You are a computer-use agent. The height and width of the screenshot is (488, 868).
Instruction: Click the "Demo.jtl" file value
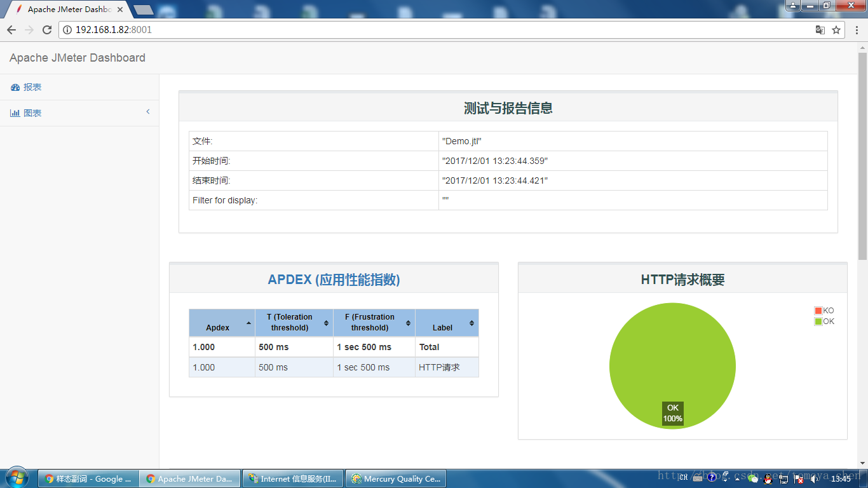461,141
